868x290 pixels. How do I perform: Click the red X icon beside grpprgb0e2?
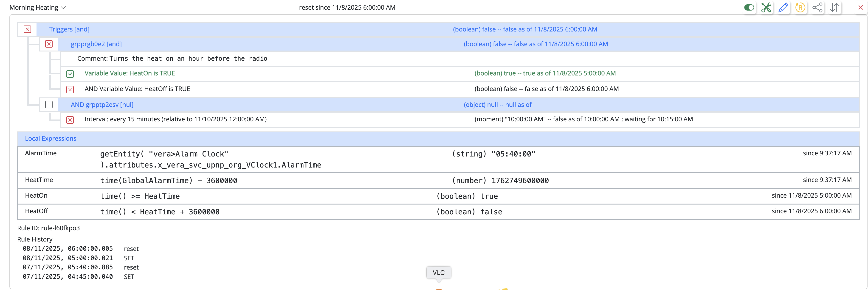click(49, 44)
